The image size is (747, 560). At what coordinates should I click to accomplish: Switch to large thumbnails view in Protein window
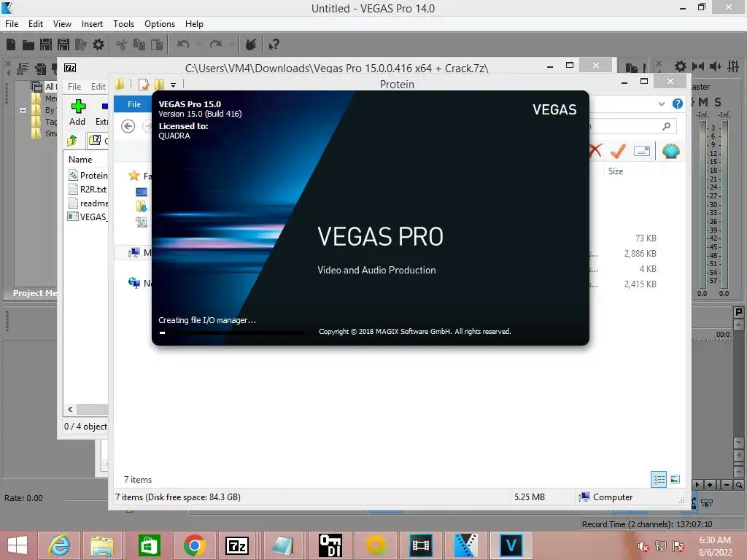(x=675, y=479)
